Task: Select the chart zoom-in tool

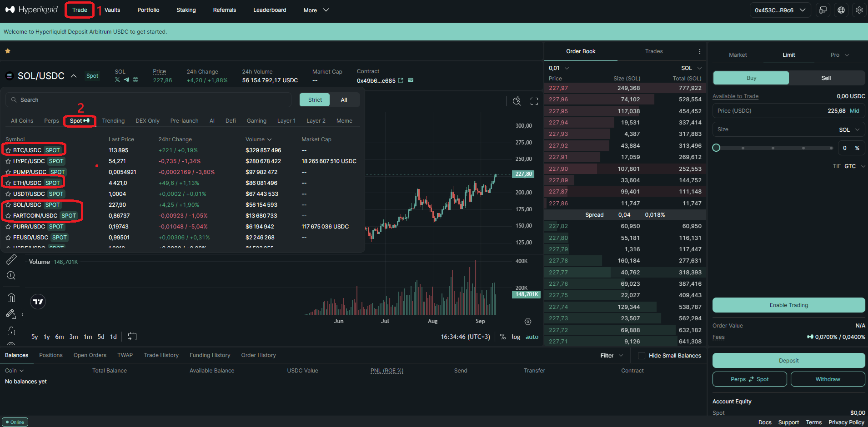Action: [11, 275]
